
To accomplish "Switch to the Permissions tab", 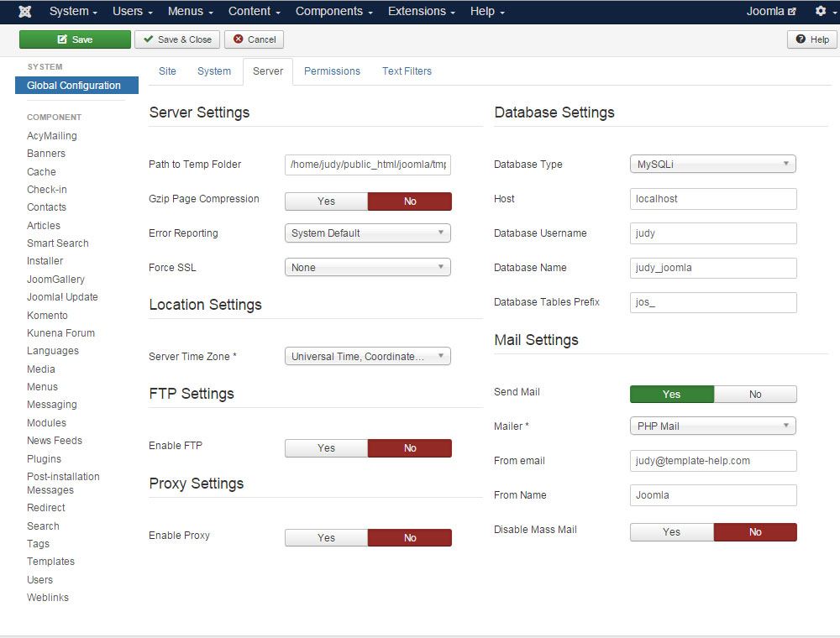I will [x=332, y=71].
